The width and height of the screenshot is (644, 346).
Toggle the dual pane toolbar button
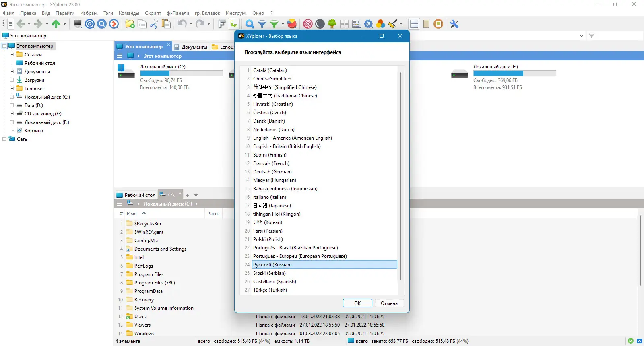coord(414,24)
